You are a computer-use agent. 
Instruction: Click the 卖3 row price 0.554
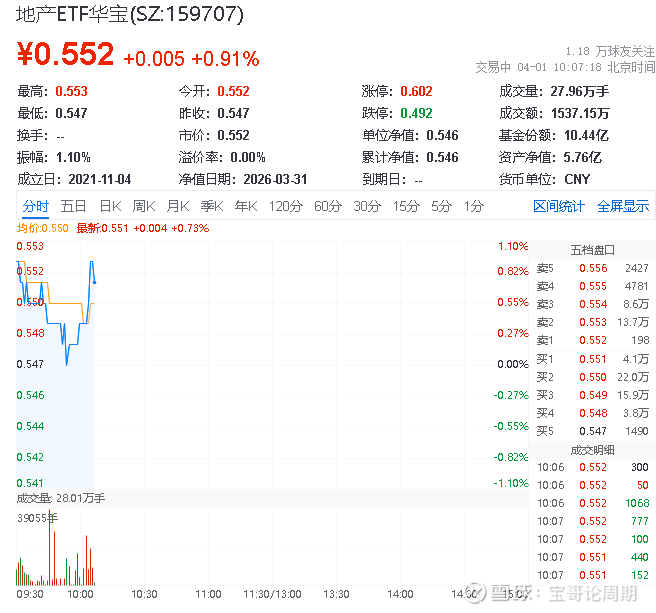(593, 304)
